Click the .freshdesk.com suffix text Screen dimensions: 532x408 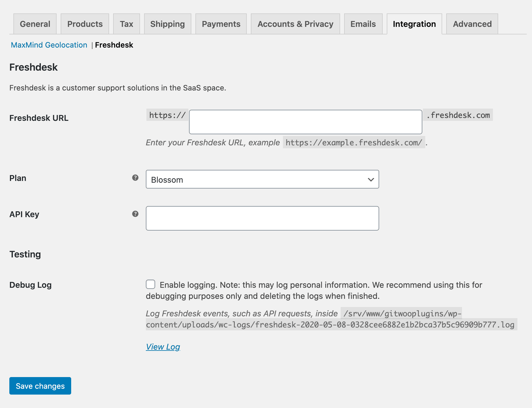pos(458,115)
